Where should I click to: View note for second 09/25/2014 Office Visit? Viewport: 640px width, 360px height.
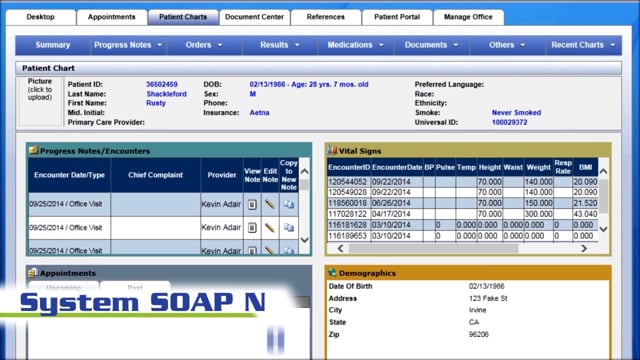point(252,227)
